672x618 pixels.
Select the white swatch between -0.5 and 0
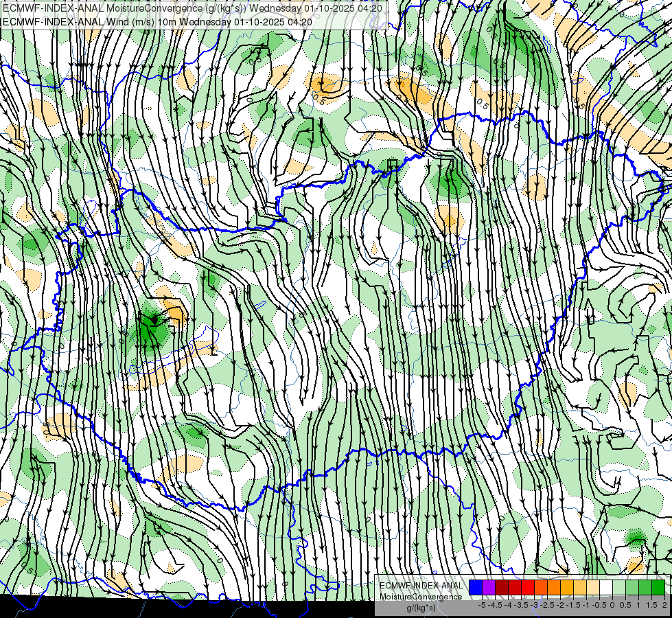pyautogui.click(x=606, y=588)
